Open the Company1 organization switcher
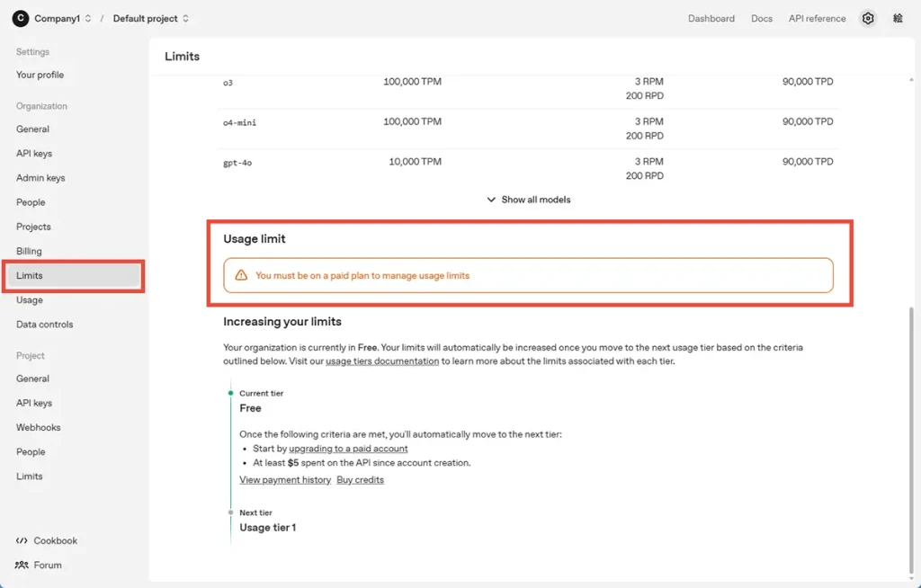 pos(62,18)
